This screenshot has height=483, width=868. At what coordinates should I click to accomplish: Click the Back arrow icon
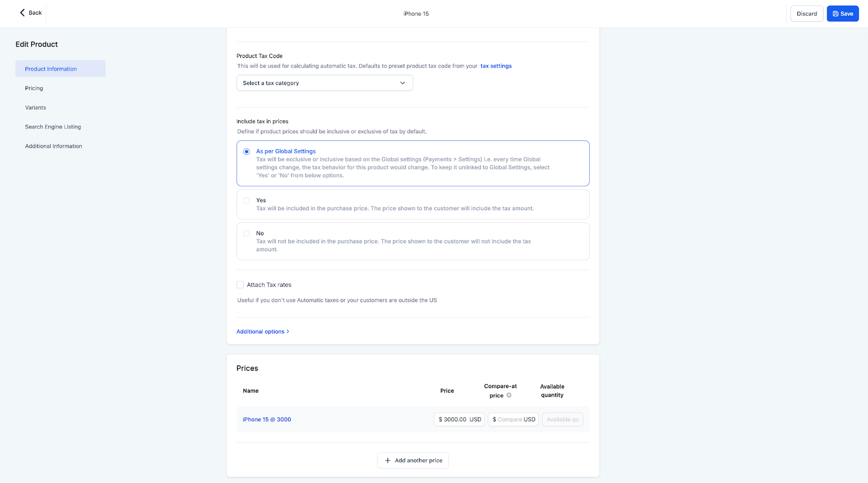click(22, 12)
